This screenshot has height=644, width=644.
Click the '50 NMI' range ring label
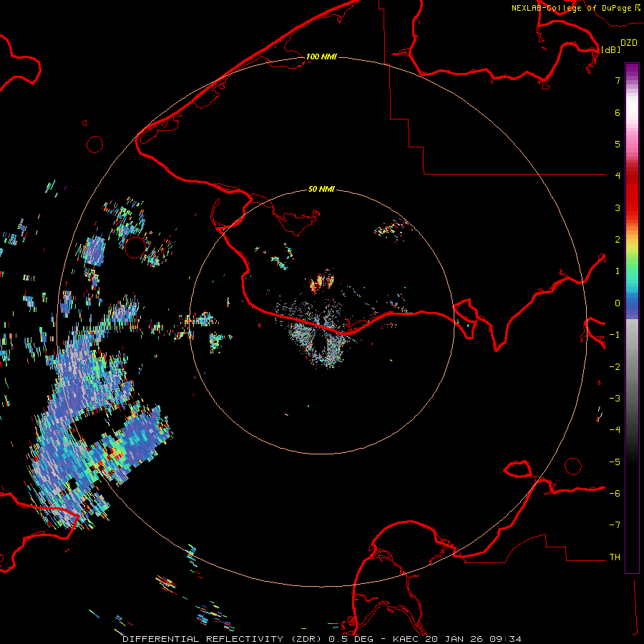tap(321, 189)
